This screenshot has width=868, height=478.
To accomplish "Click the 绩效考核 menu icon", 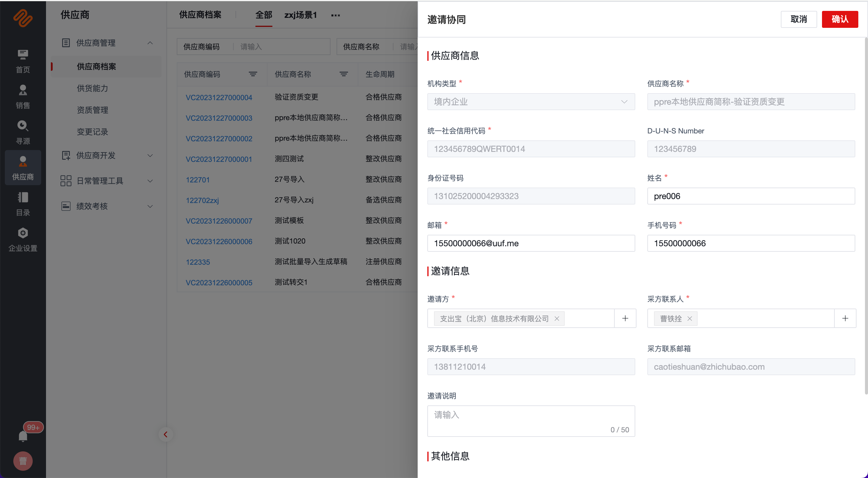I will [66, 206].
